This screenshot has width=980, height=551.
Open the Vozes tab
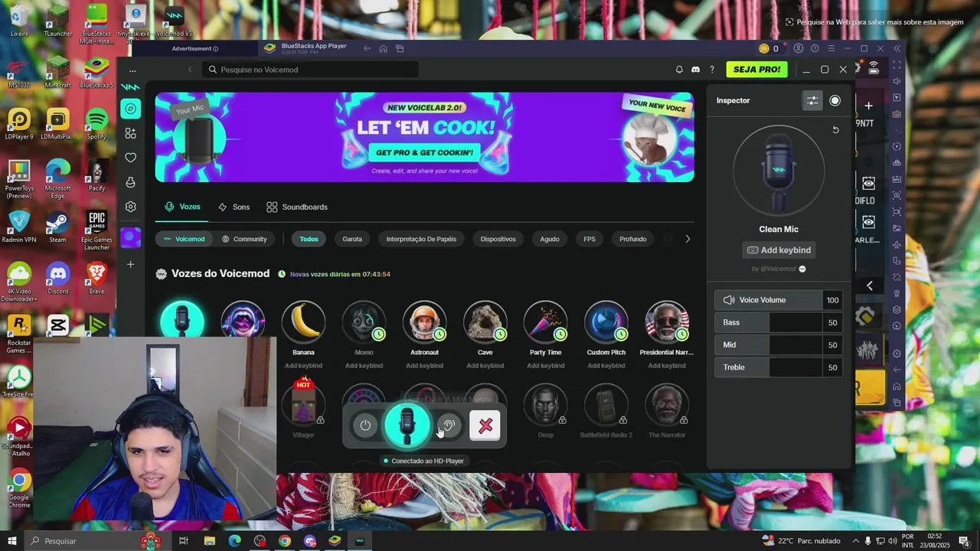[182, 207]
